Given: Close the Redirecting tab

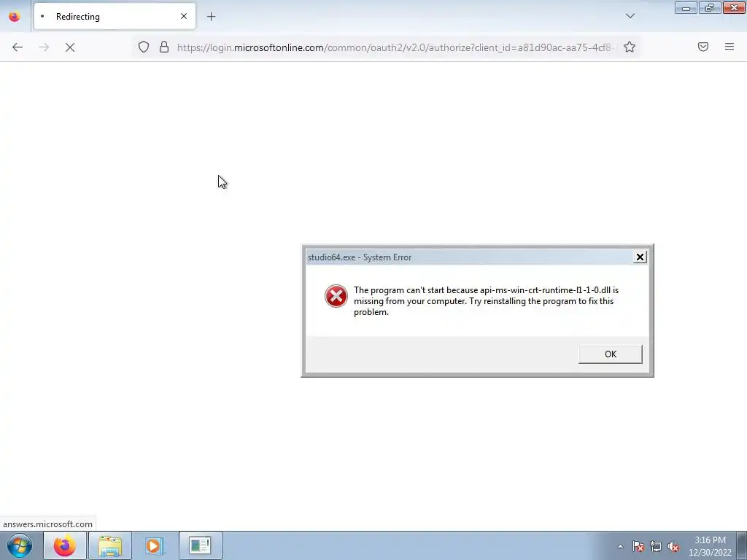Looking at the screenshot, I should click(184, 16).
